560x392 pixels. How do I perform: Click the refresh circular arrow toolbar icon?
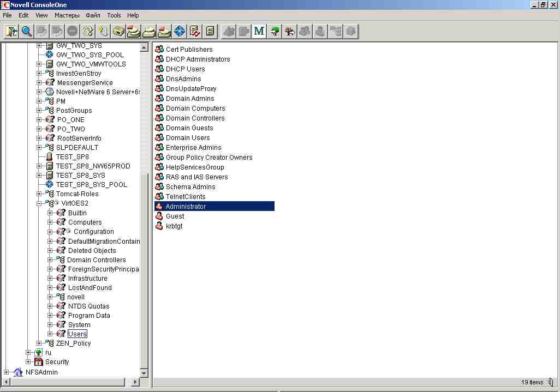pyautogui.click(x=88, y=32)
